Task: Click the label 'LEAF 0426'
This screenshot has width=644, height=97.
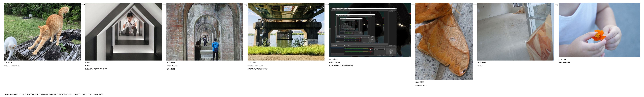Action: click(563, 60)
